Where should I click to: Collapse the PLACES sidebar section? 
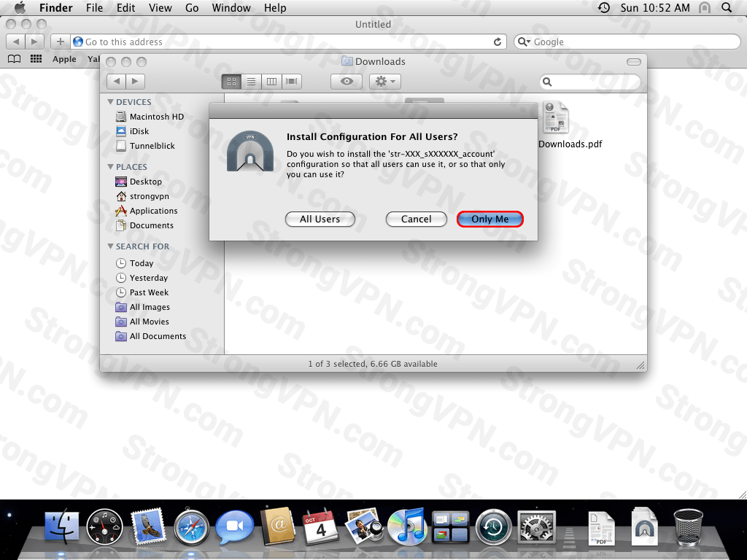(111, 167)
